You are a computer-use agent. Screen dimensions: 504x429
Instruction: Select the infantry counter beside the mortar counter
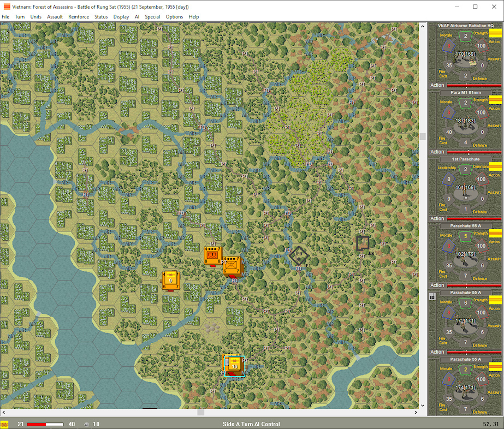point(232,266)
